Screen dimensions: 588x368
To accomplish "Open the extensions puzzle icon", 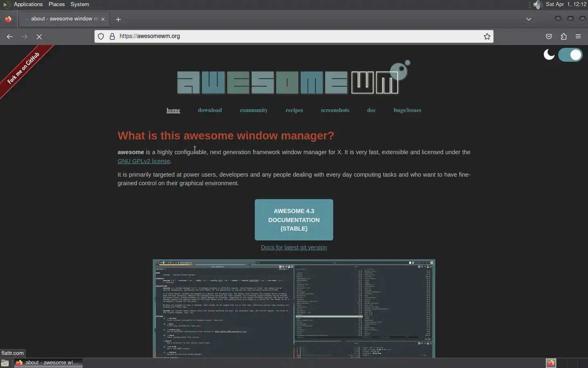I will (x=564, y=36).
